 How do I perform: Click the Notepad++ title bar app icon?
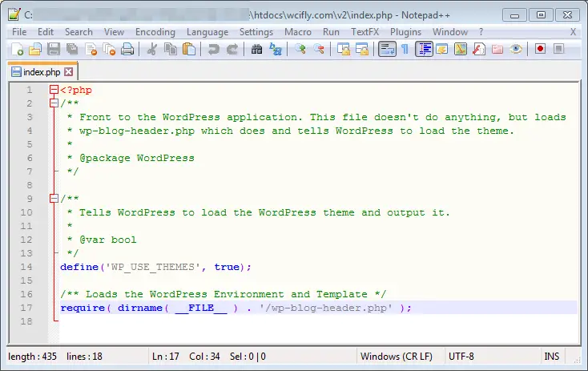pyautogui.click(x=14, y=14)
